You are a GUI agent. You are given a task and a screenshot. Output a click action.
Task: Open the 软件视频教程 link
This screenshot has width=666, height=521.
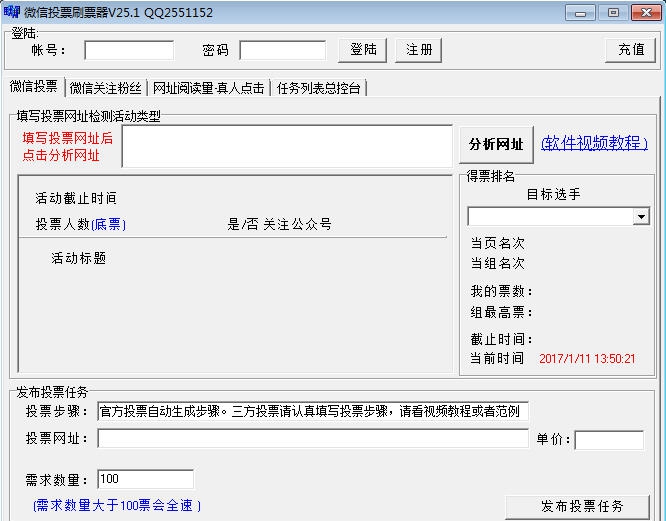point(594,143)
